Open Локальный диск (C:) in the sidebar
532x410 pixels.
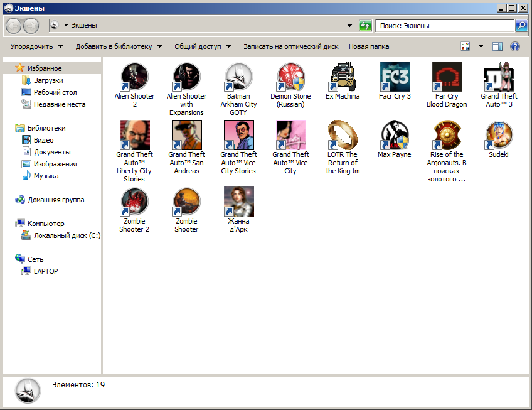click(x=67, y=235)
